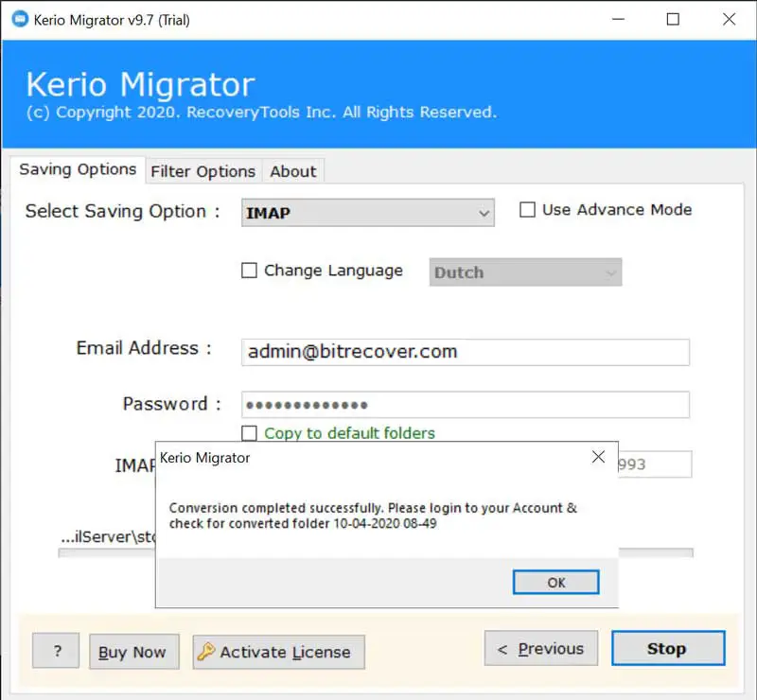Confirm the conversion message with OK
This screenshot has width=757, height=700.
pos(555,582)
